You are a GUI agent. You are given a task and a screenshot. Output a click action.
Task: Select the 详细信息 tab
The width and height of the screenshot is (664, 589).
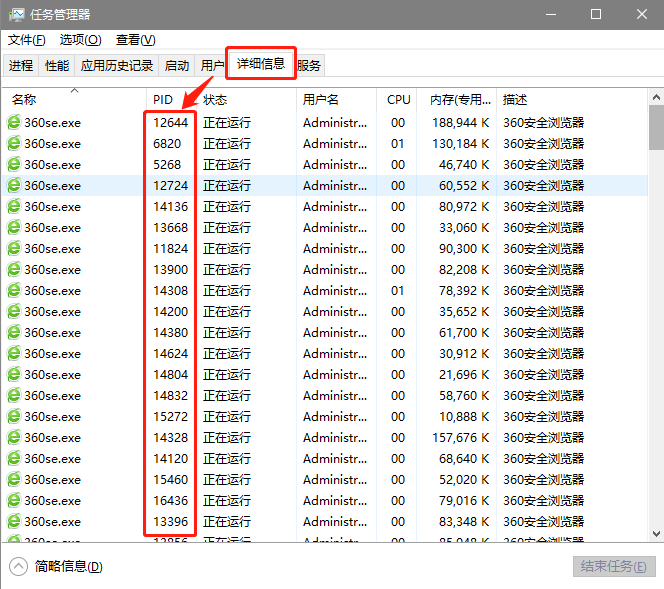tap(261, 64)
